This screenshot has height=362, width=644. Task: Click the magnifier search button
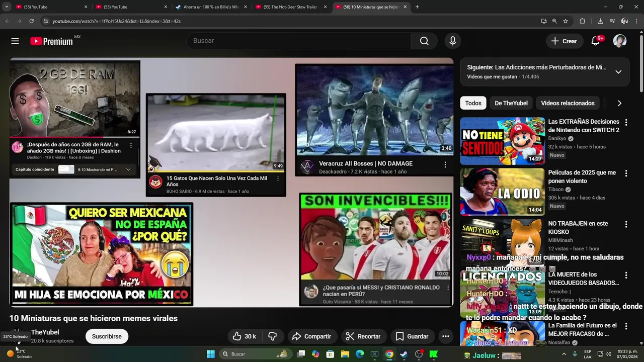[424, 41]
